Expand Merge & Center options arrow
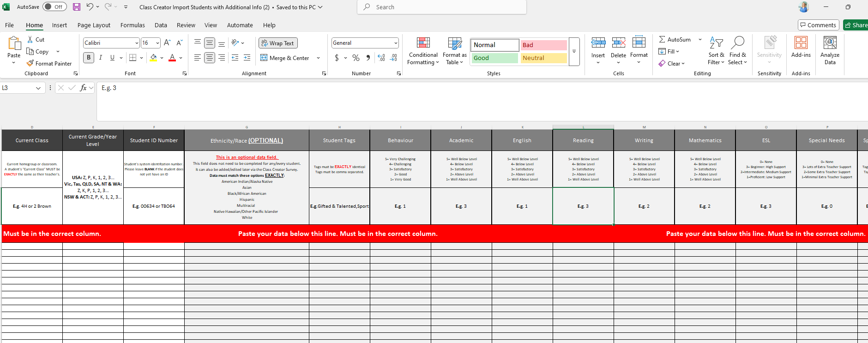Viewport: 868px width, 343px height. [x=318, y=58]
